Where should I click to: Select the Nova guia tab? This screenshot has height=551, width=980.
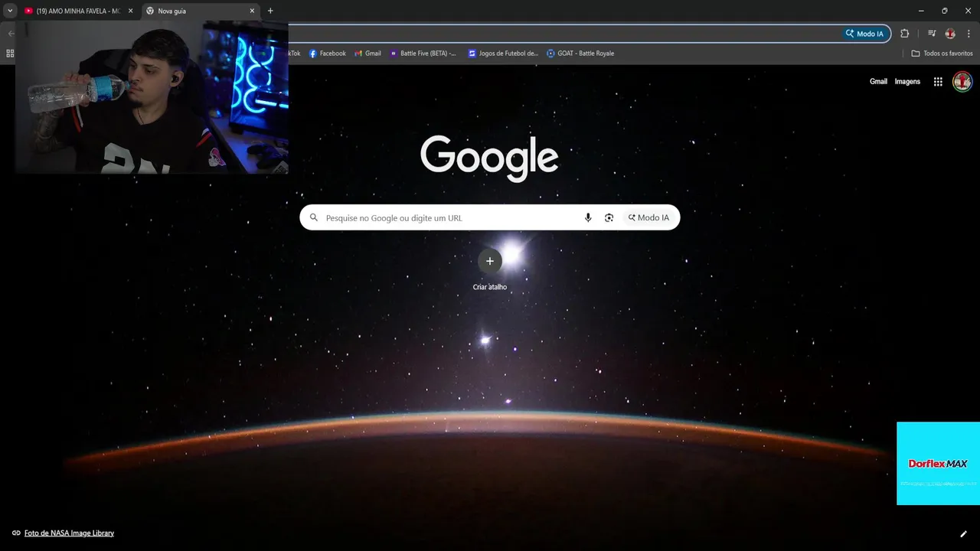[x=201, y=11]
